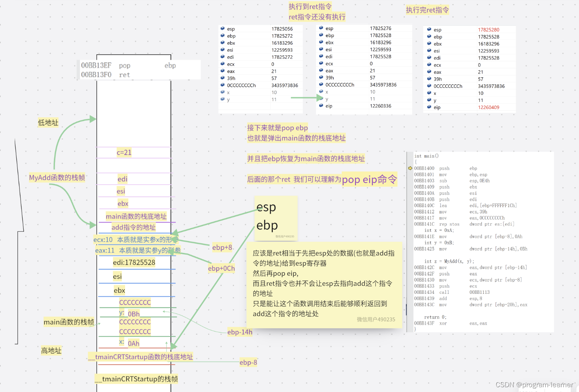Click the '高地址' label

[51, 350]
